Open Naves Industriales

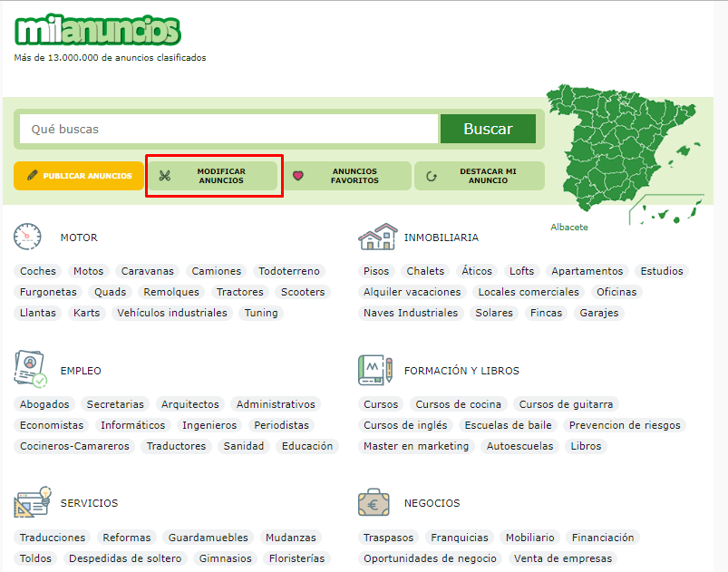pyautogui.click(x=411, y=313)
